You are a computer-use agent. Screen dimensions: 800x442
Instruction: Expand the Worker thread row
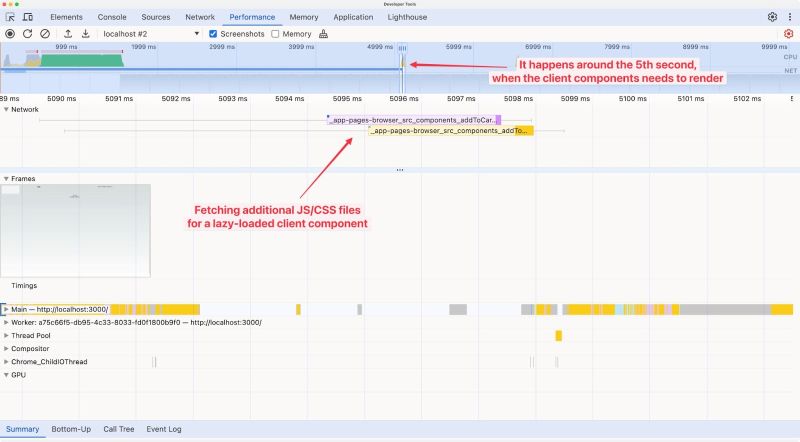click(6, 323)
